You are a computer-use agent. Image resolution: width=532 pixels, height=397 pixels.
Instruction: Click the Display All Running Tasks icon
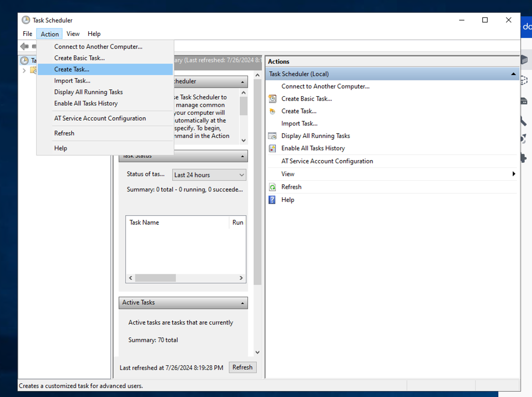273,135
